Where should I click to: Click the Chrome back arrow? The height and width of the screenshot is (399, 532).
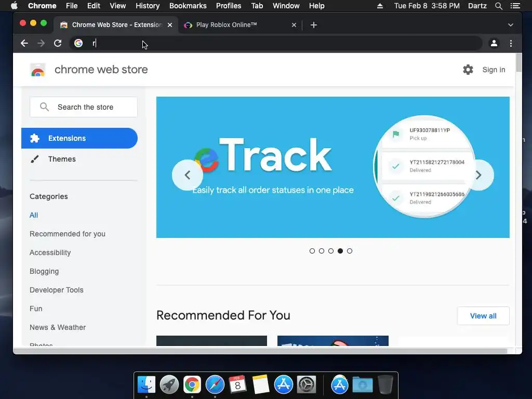click(x=24, y=43)
